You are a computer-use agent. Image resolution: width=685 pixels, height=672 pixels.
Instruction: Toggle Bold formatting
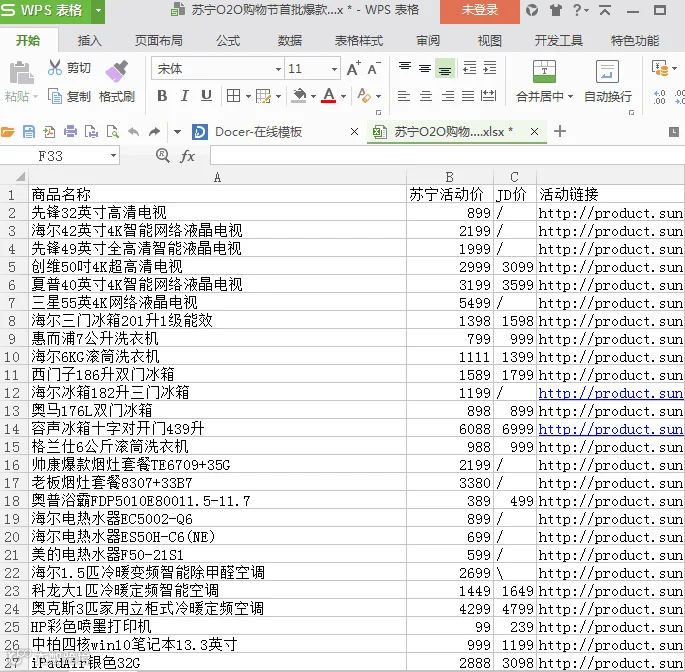162,96
